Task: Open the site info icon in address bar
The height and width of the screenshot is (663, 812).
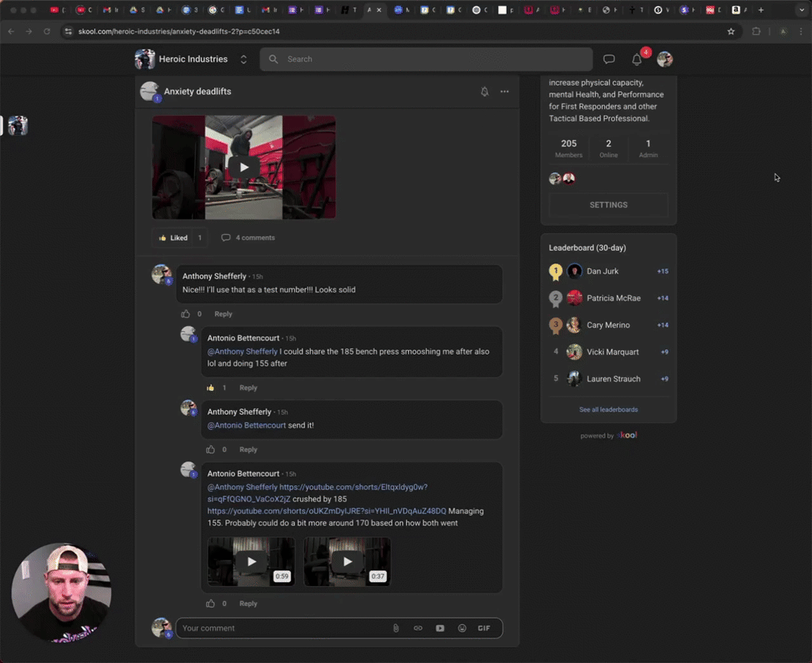Action: pos(68,32)
